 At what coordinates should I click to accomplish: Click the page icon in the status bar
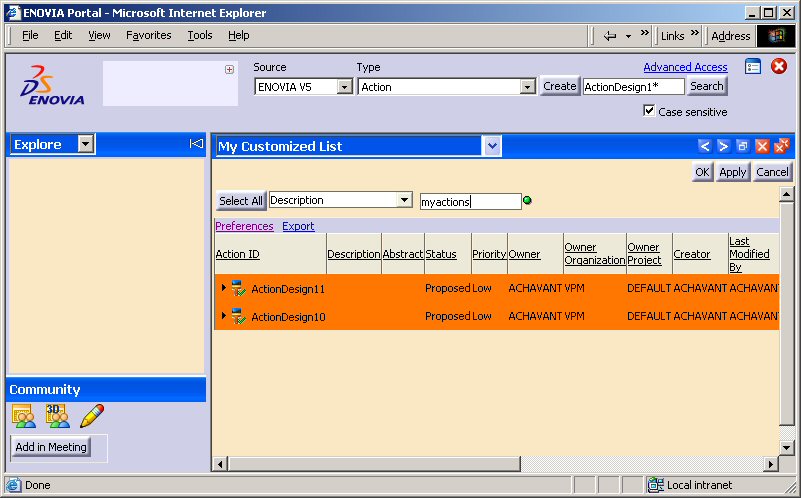point(14,485)
